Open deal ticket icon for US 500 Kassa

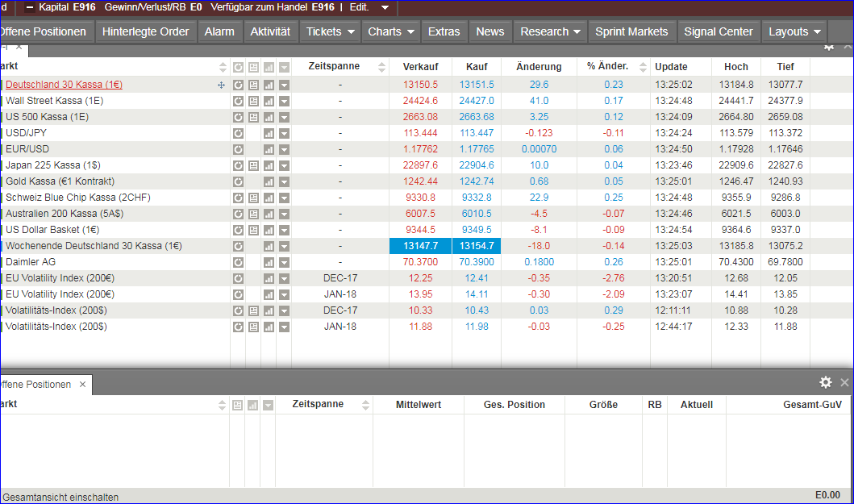(253, 117)
